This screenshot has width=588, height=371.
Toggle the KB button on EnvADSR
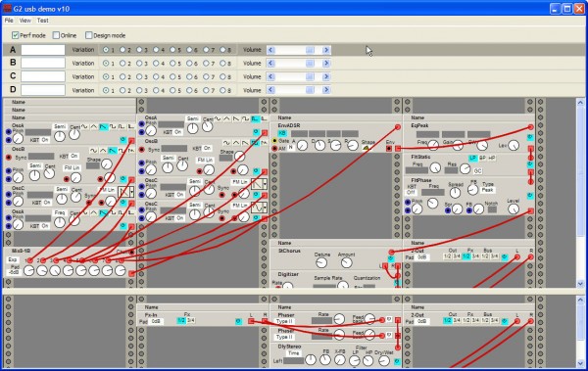[282, 133]
